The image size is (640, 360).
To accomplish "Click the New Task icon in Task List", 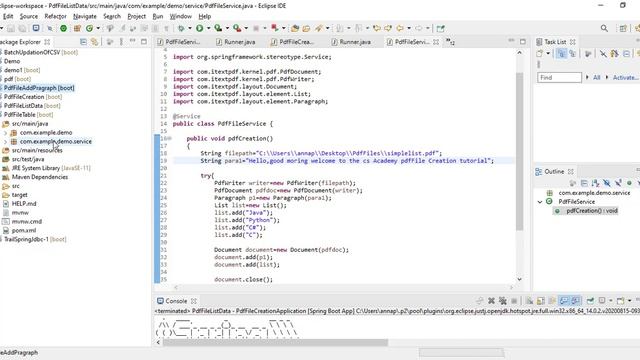I will [540, 53].
